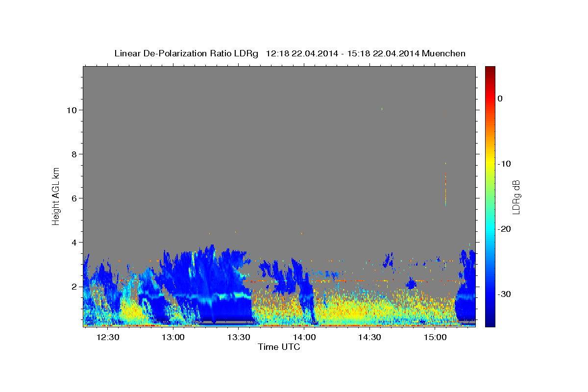Image resolution: width=588 pixels, height=392 pixels.
Task: Click the 14:30 time tick label
Action: (x=369, y=337)
